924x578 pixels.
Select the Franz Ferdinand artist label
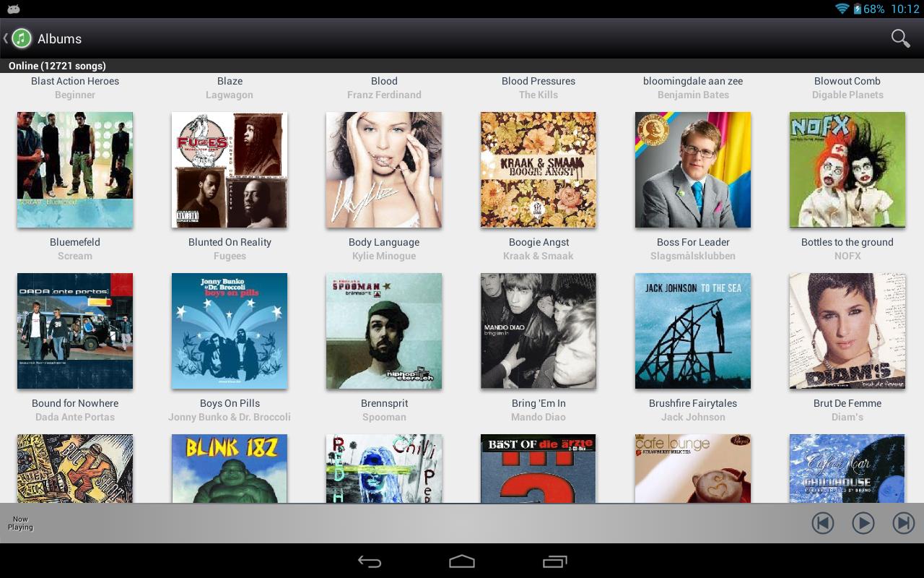pos(384,95)
